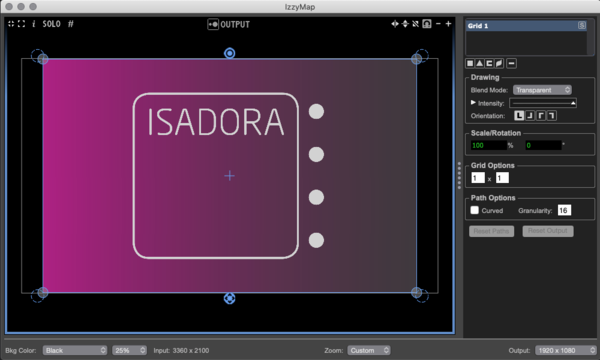Click the second Grid Options field
The height and width of the screenshot is (360, 600).
click(502, 178)
